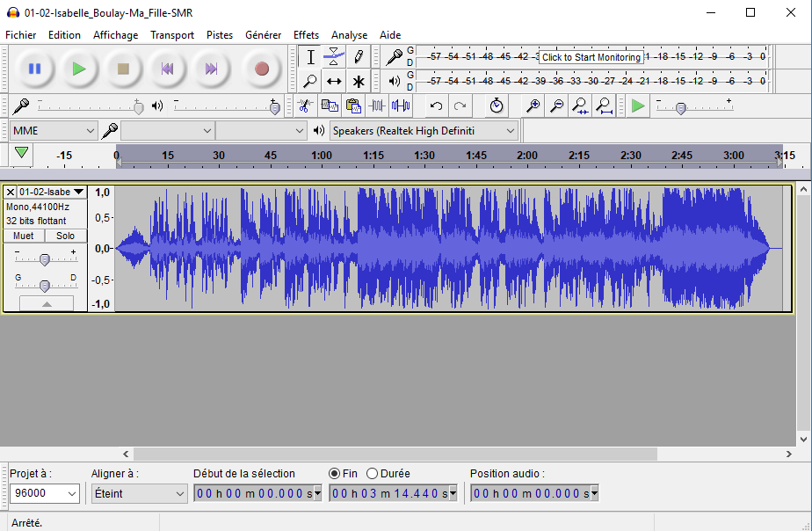Select the Multi-tool asterisk icon
The width and height of the screenshot is (812, 531).
pyautogui.click(x=359, y=81)
